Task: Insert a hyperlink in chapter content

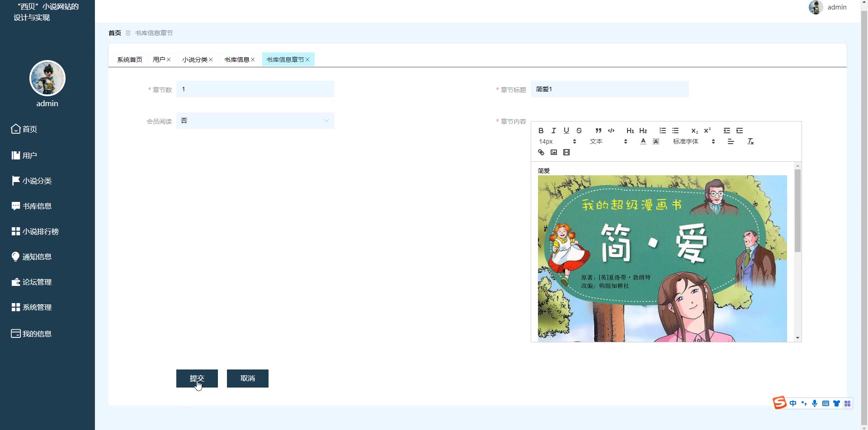Action: click(x=541, y=152)
